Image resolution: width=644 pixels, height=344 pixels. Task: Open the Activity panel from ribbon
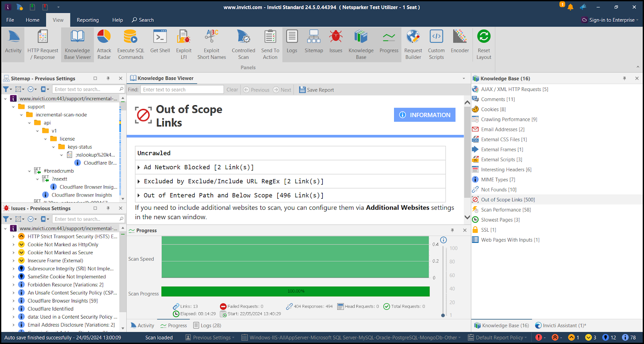[x=13, y=44]
